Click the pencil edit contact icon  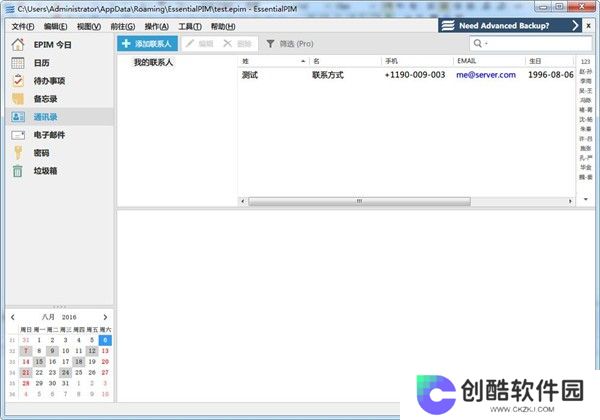(190, 44)
